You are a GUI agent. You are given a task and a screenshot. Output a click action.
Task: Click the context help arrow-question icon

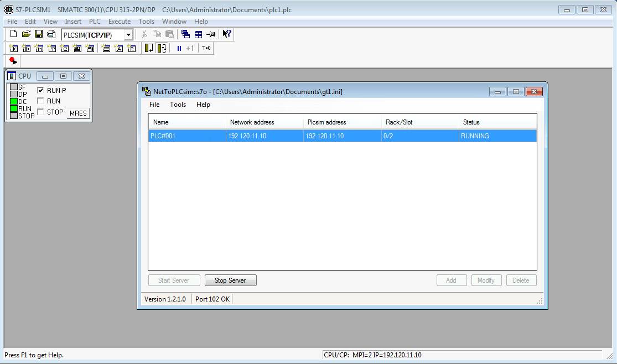227,34
